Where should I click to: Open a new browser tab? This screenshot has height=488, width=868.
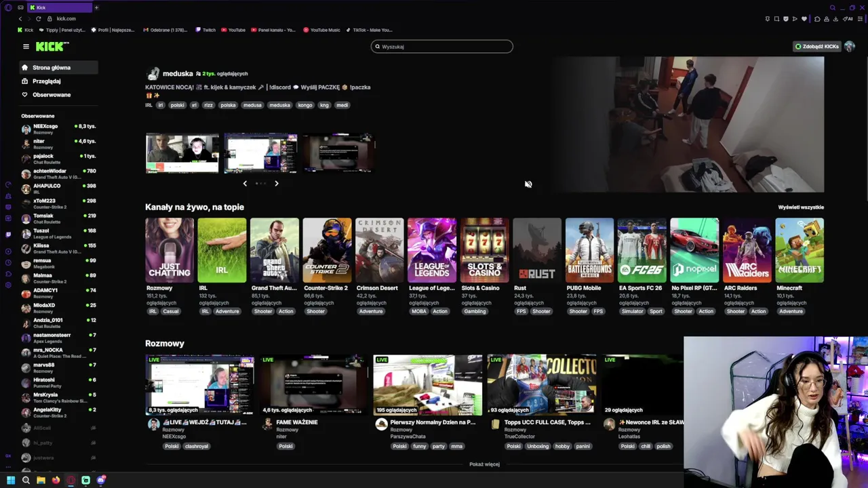(x=96, y=7)
